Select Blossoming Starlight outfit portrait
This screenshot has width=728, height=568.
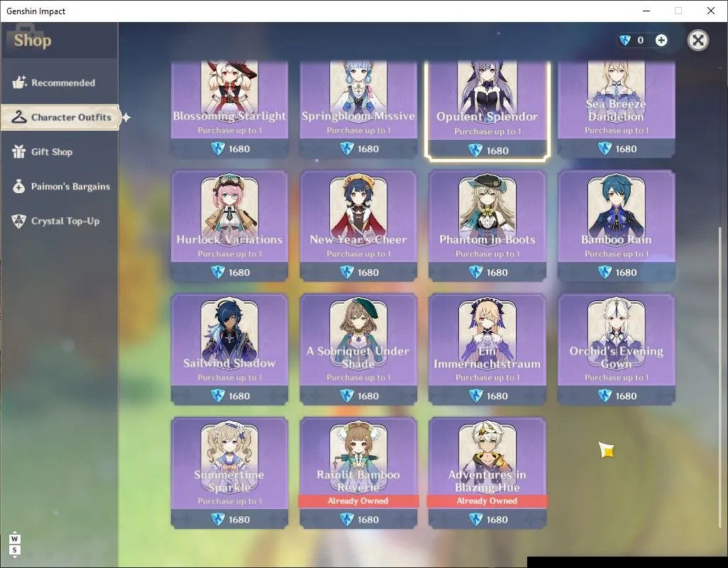point(229,88)
